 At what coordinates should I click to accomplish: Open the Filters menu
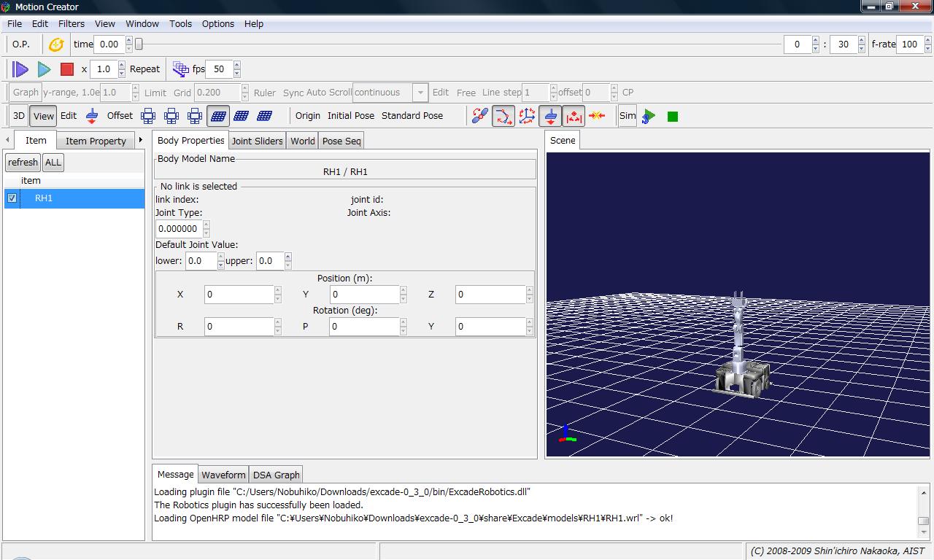point(72,23)
